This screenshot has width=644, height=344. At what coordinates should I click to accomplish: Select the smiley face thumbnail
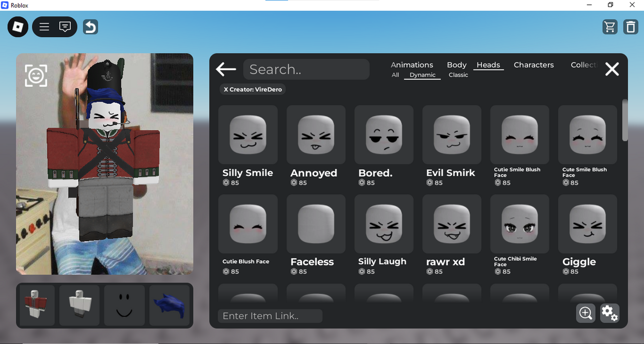(124, 305)
